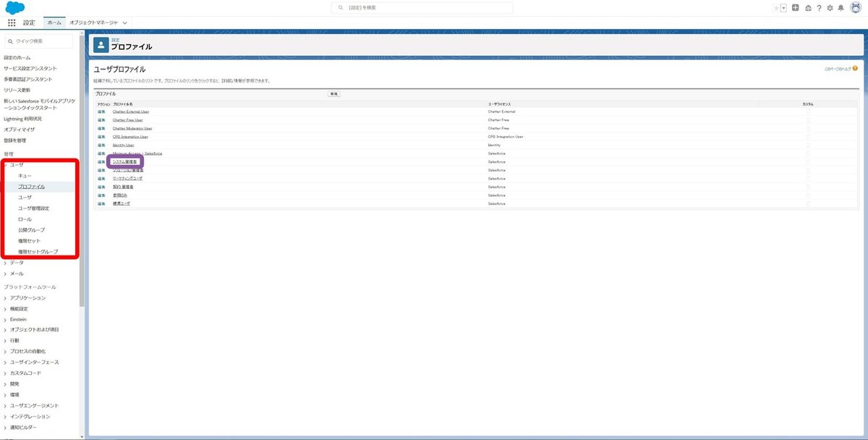868x440 pixels.
Task: Select キュー under ユーザ section
Action: pos(25,176)
